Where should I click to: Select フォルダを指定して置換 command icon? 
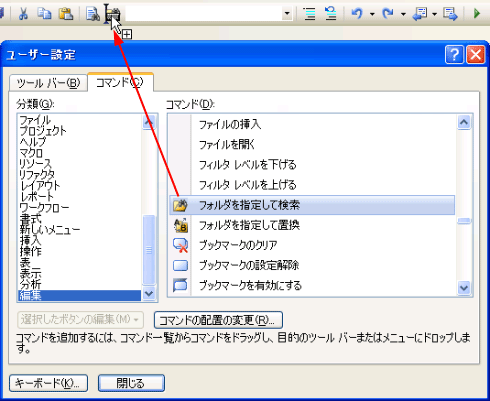pos(181,225)
